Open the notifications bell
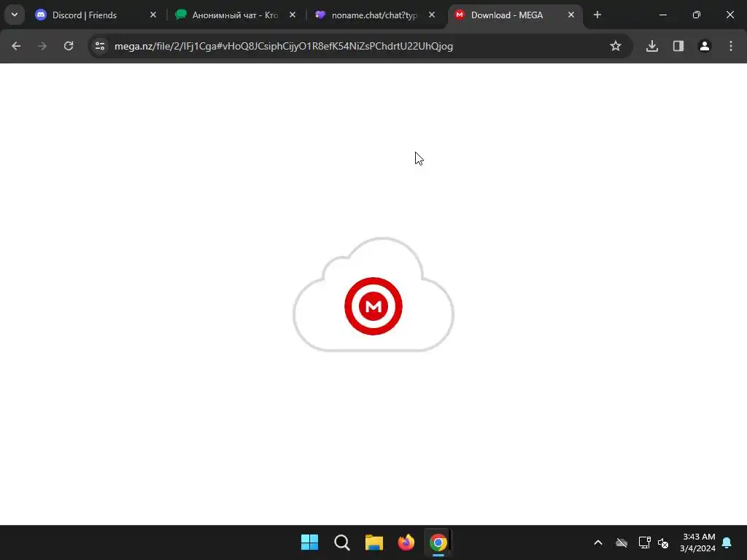The height and width of the screenshot is (560, 747). (727, 542)
